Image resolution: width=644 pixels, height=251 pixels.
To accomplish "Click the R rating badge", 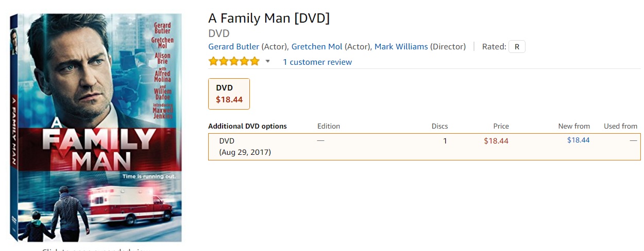I will click(x=517, y=47).
